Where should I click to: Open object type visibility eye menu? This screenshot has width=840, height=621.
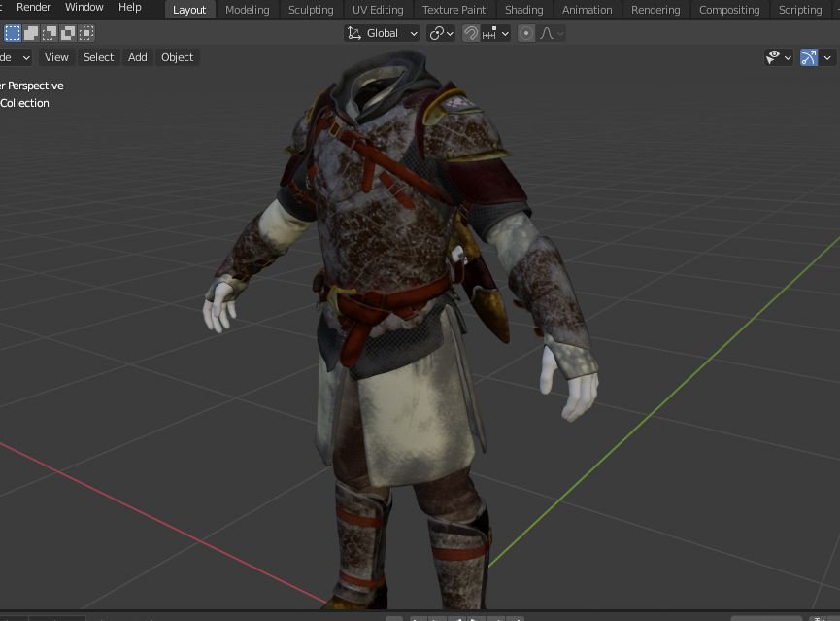click(x=778, y=57)
